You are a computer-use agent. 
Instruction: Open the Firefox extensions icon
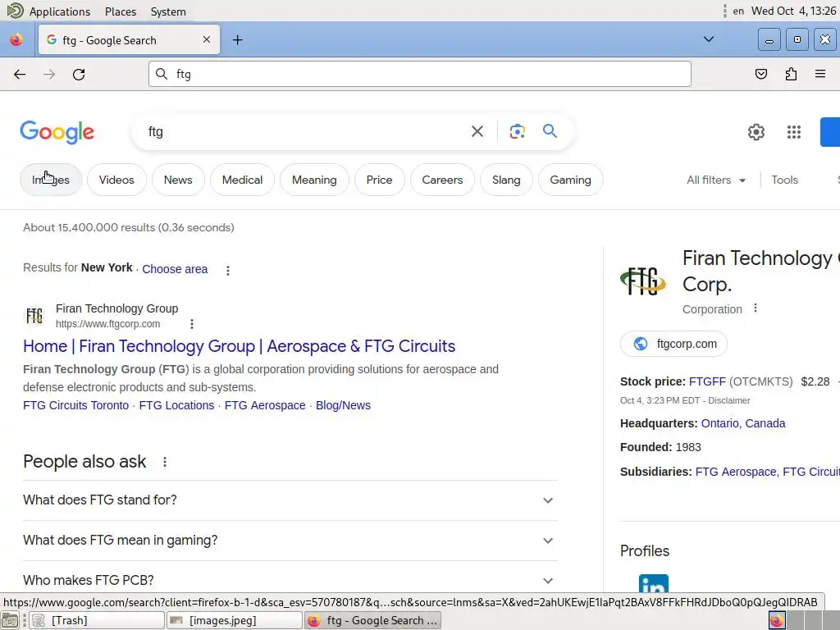[x=791, y=74]
